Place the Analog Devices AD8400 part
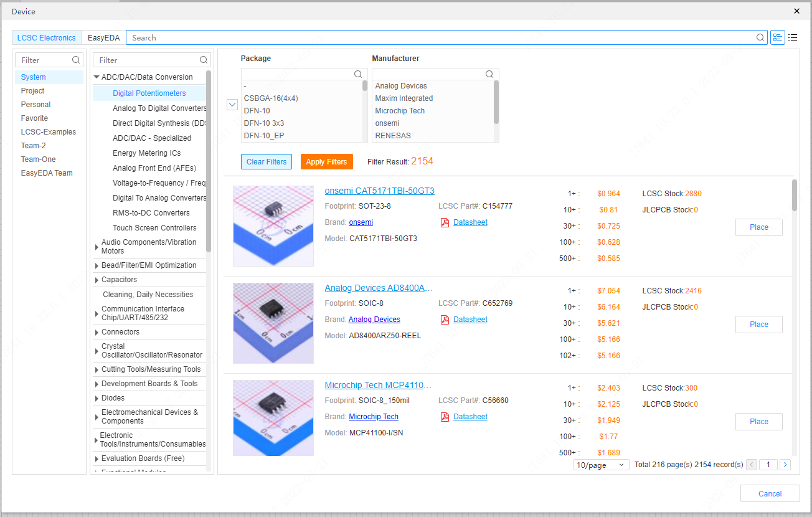 tap(758, 325)
